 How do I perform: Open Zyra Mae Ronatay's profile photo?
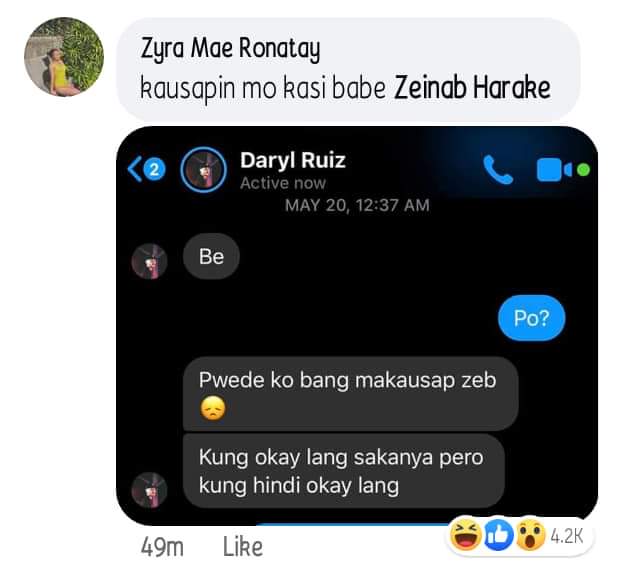(x=64, y=57)
